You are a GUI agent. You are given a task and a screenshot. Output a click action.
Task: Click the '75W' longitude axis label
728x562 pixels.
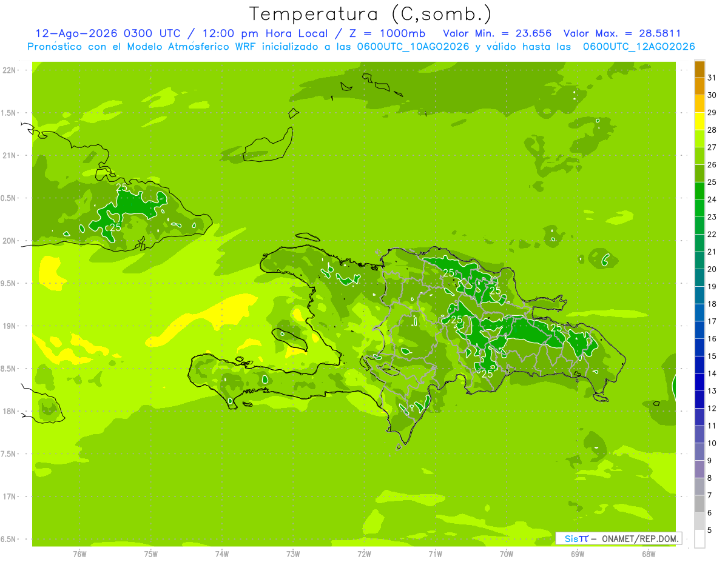[x=150, y=554]
